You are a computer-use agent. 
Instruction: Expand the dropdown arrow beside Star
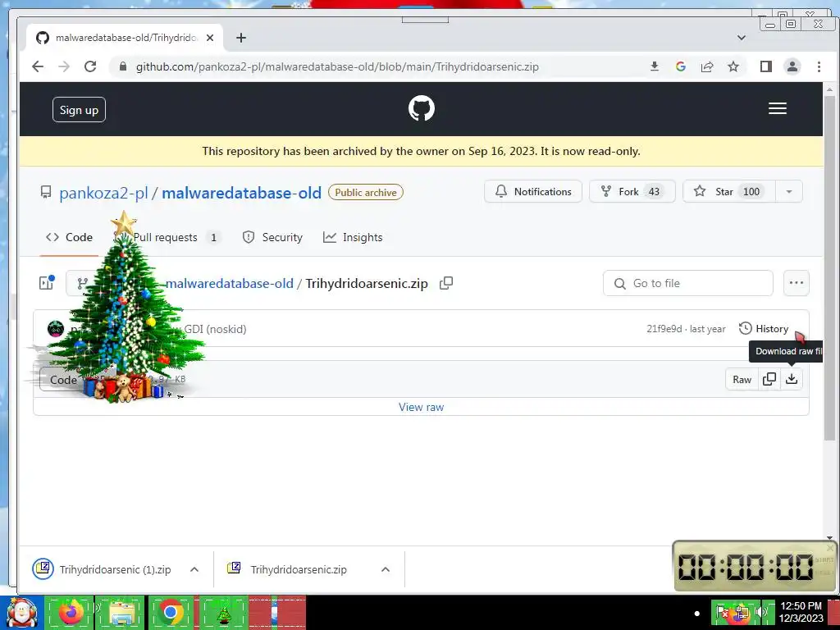point(789,191)
